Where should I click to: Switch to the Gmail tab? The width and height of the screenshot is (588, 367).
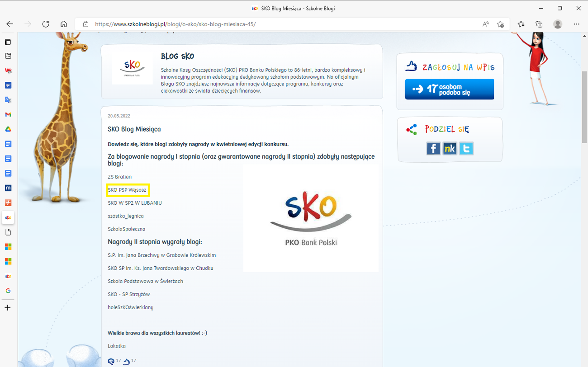coord(8,115)
